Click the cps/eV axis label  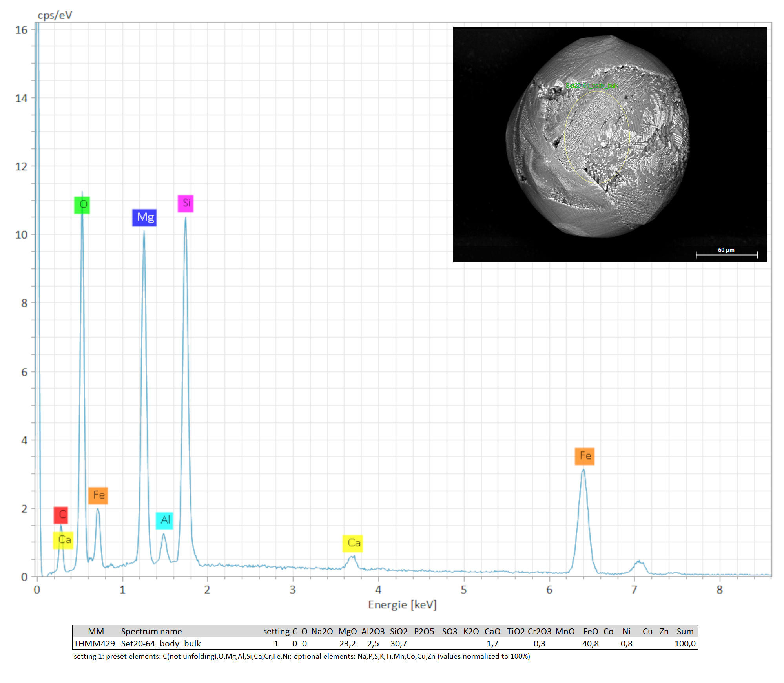pyautogui.click(x=55, y=15)
